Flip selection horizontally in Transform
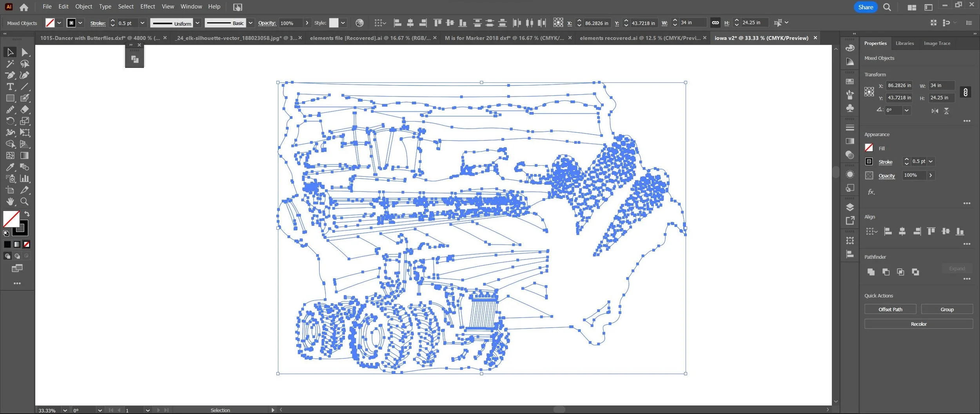980x414 pixels. point(935,111)
